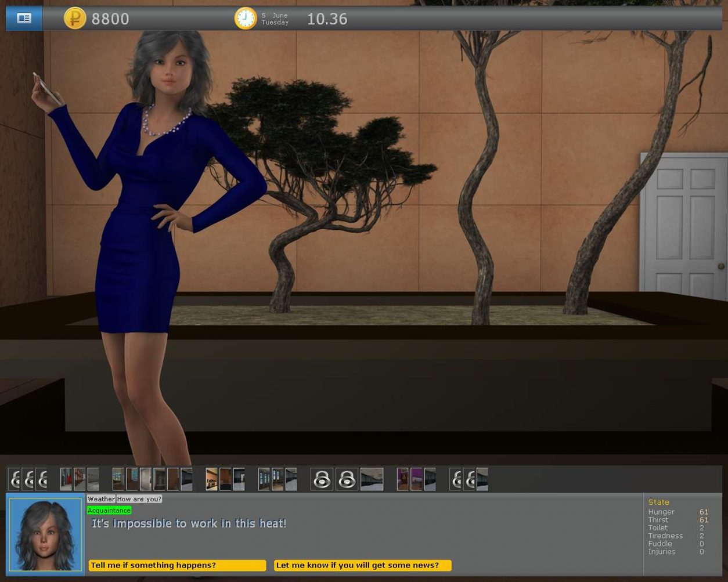Click the leftmost locked location icon
This screenshot has width=728, height=582.
coord(14,479)
